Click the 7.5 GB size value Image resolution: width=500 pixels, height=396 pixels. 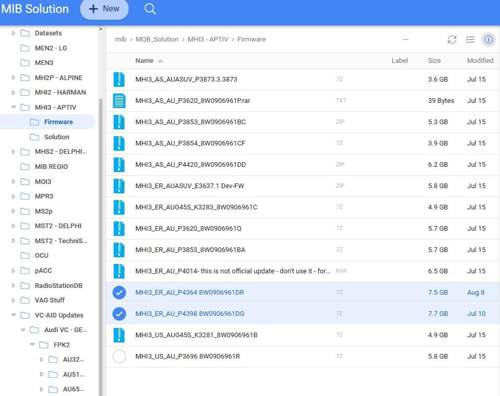438,293
